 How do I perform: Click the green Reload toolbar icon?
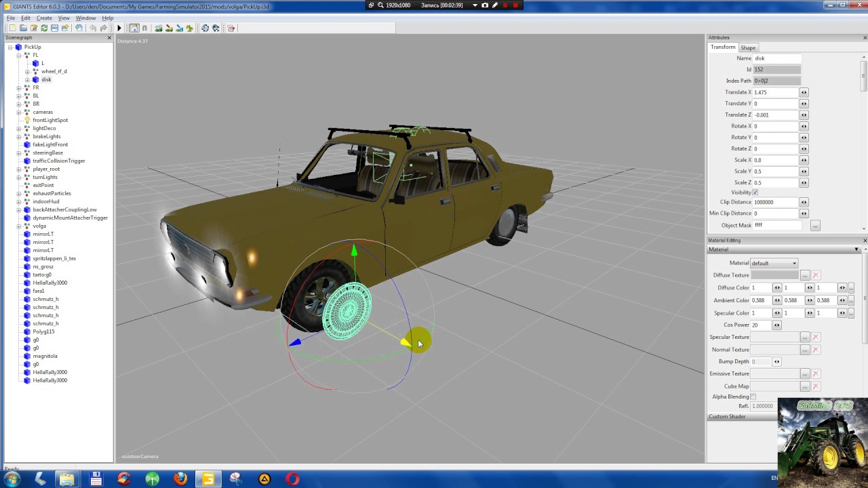(44, 28)
